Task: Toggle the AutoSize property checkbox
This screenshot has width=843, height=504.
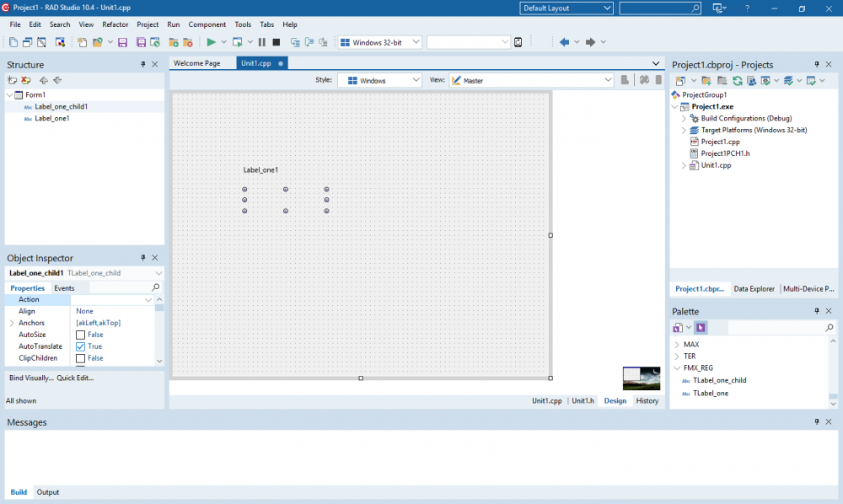Action: pos(81,335)
